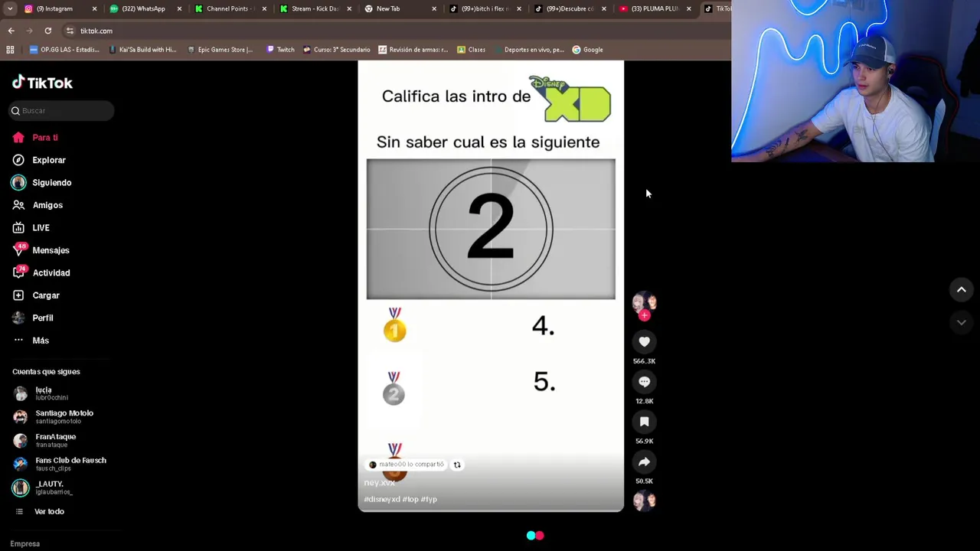
Task: Open the site information icon in address bar
Action: [70, 31]
